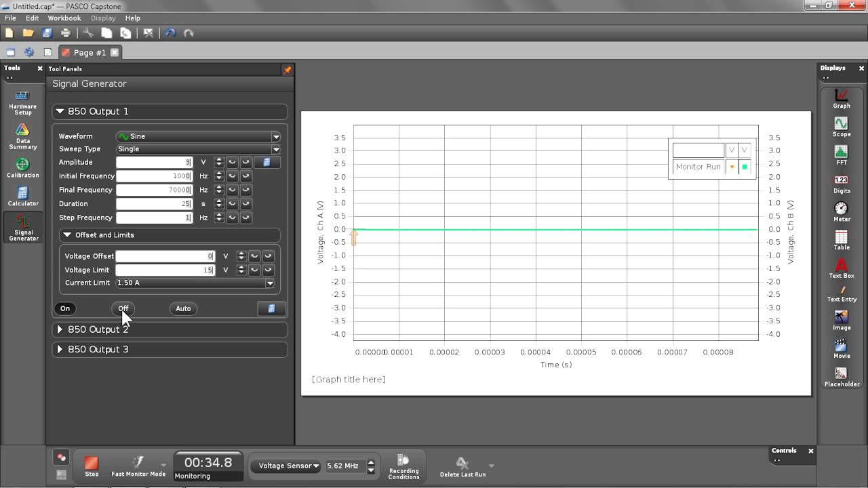The height and width of the screenshot is (488, 868).
Task: Expand the 850 Output 3 section
Action: [x=60, y=350]
